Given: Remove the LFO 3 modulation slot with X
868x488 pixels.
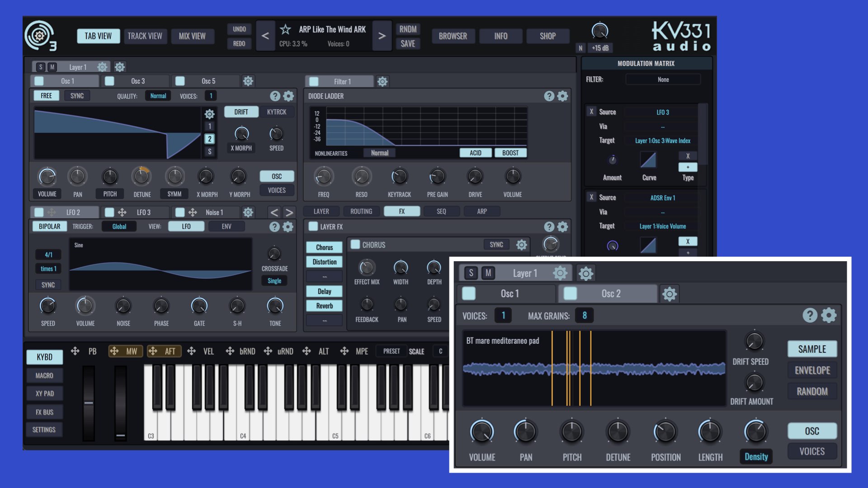Looking at the screenshot, I should [x=591, y=112].
